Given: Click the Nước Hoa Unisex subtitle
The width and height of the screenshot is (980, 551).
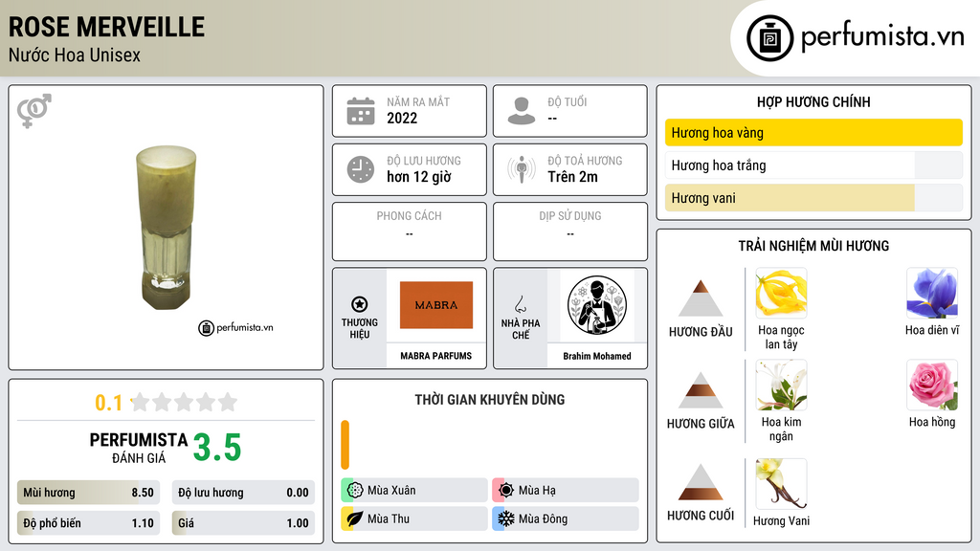Looking at the screenshot, I should point(75,55).
